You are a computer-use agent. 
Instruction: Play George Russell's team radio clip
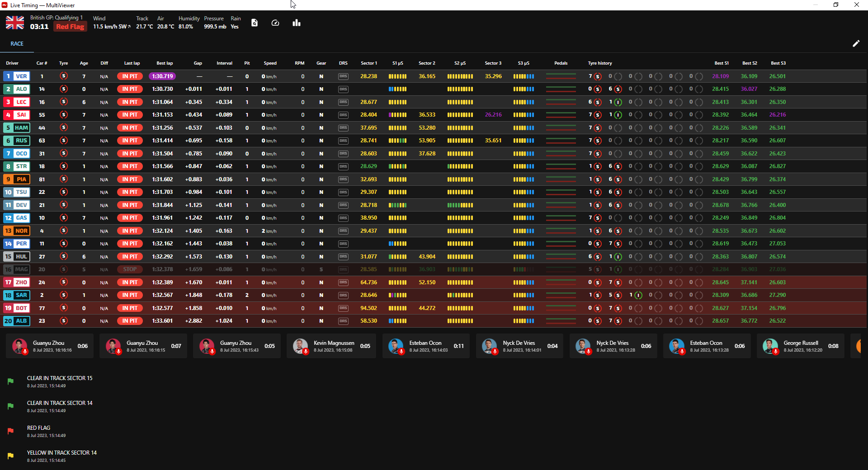[x=770, y=346]
